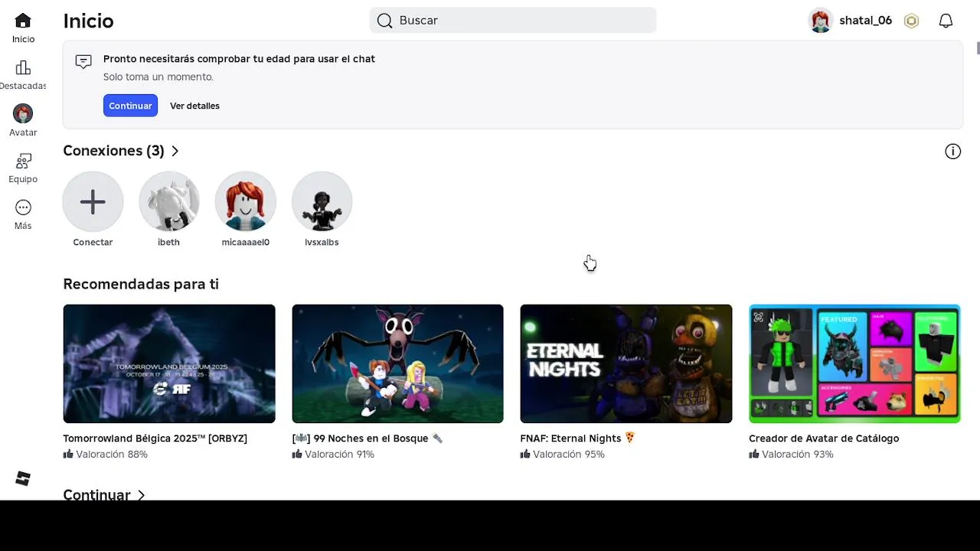Open FNAF: Eternal Nights thumbnail
980x551 pixels.
coord(626,364)
